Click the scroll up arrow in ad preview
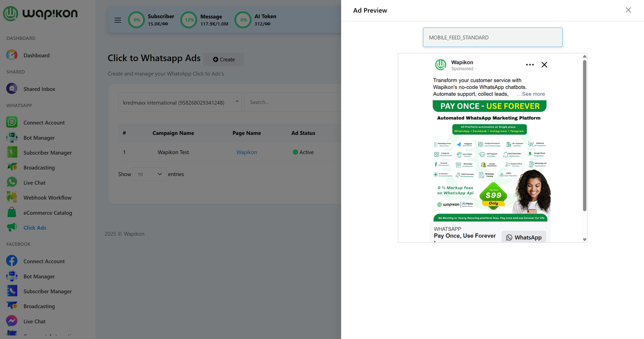The height and width of the screenshot is (339, 644). (x=584, y=56)
